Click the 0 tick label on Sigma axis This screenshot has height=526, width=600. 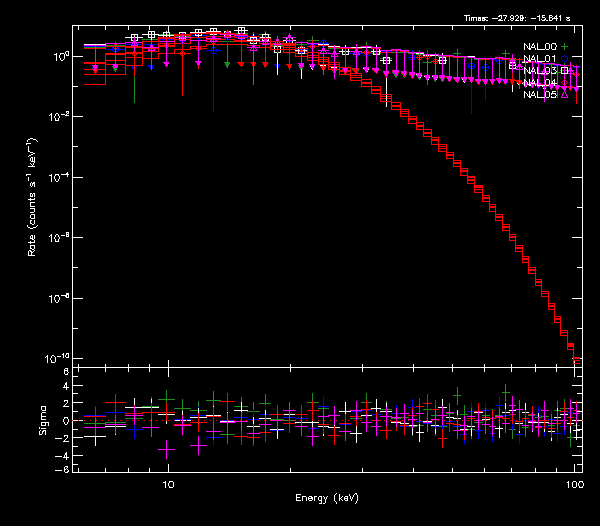click(66, 420)
